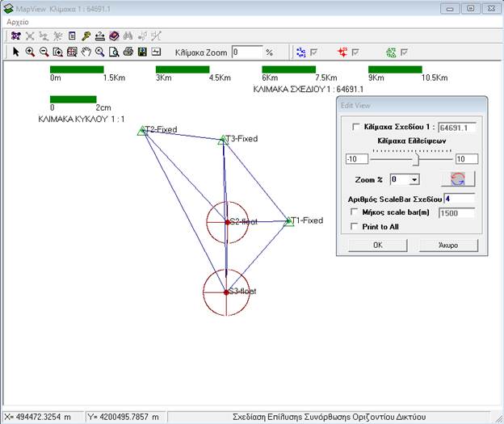Select the arrow pointer tool

pyautogui.click(x=16, y=52)
